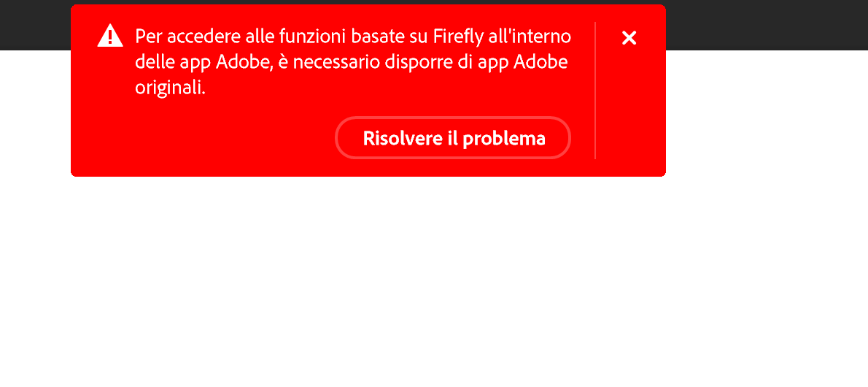Click the white cross at the banner's right

(x=629, y=38)
